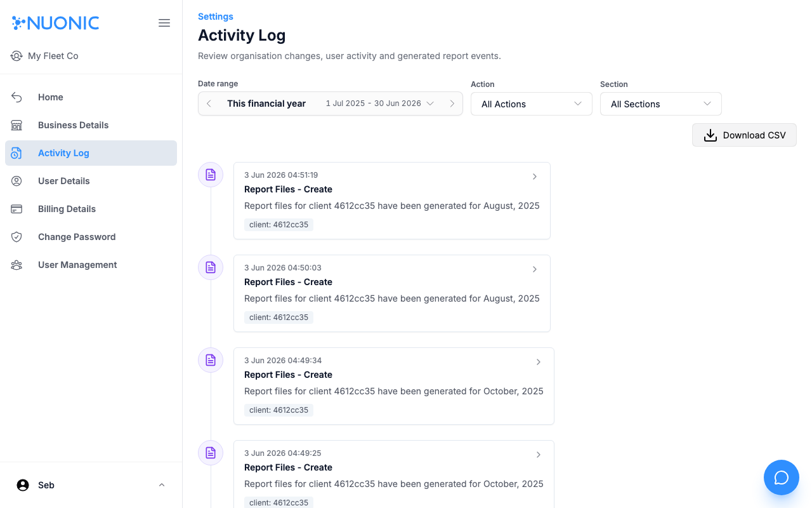Go to next date range period
Image resolution: width=812 pixels, height=508 pixels.
click(452, 104)
